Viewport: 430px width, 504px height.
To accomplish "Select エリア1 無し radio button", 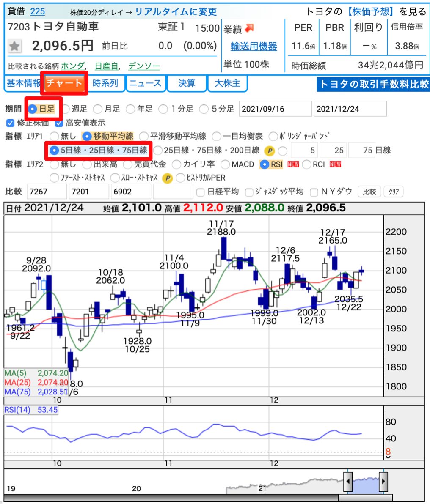I will pyautogui.click(x=55, y=136).
